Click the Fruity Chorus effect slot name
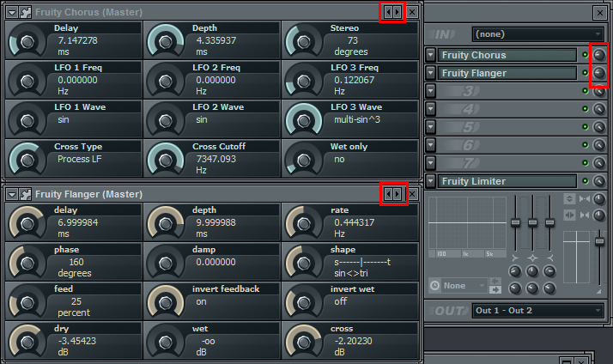 tap(507, 55)
